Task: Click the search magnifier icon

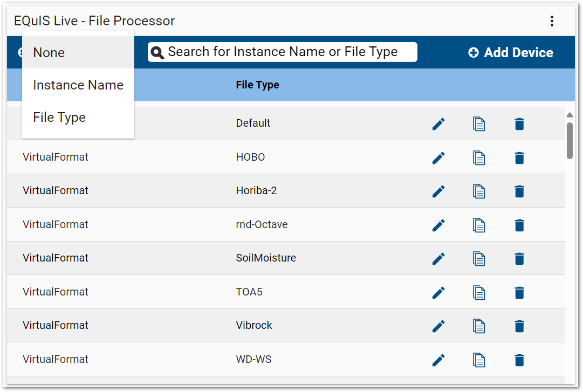Action: point(157,52)
